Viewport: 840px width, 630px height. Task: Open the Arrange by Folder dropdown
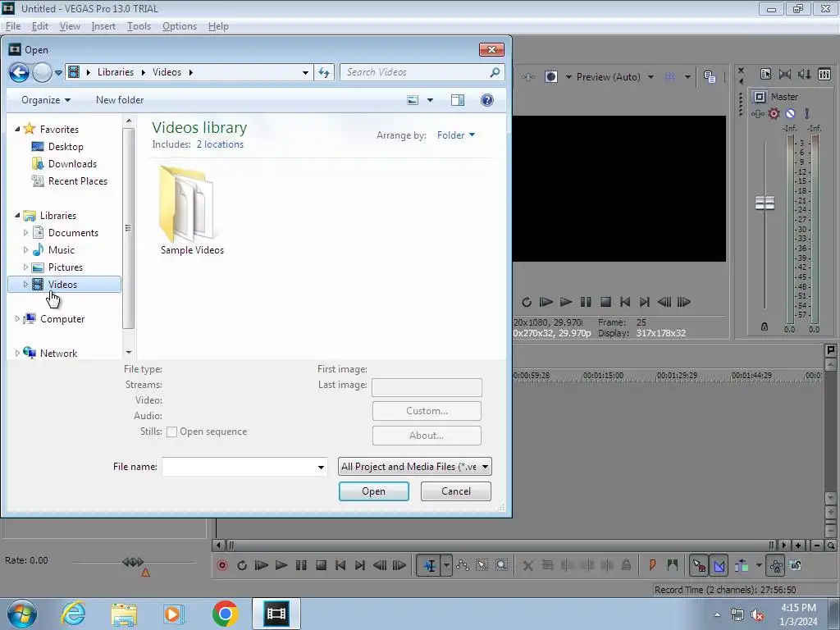[456, 135]
